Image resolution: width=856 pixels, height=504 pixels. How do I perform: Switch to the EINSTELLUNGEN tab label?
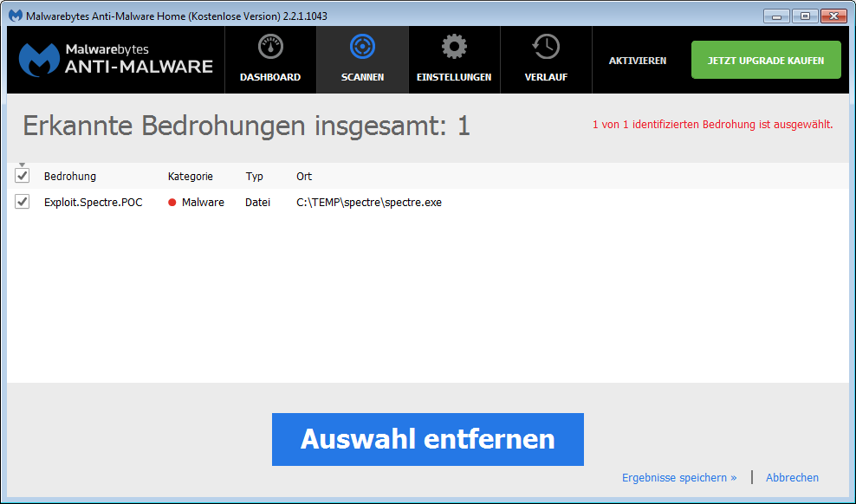click(x=454, y=77)
